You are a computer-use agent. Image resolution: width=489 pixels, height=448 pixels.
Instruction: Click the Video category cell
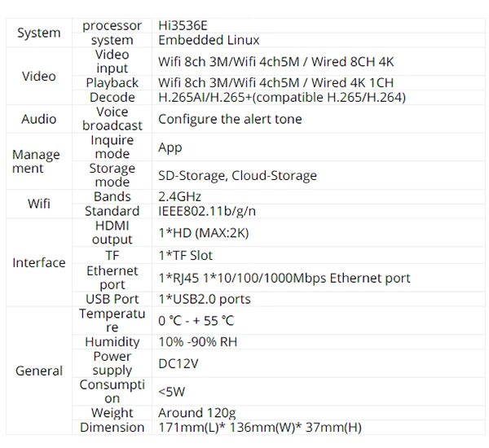pos(38,76)
